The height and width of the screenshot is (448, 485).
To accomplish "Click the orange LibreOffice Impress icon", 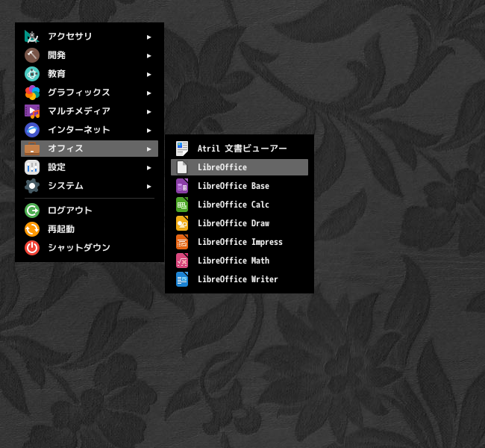I will 182,242.
